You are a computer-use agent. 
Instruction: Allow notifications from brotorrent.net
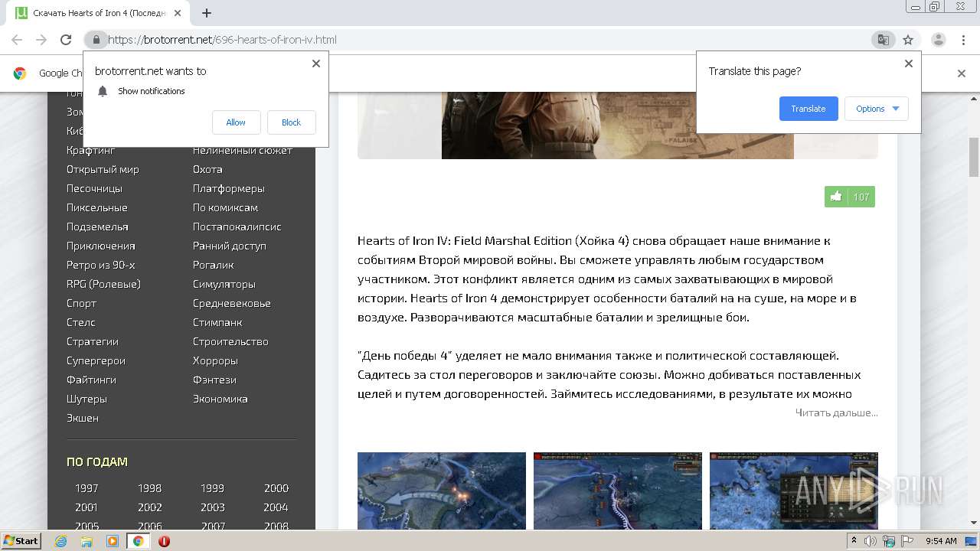coord(236,122)
